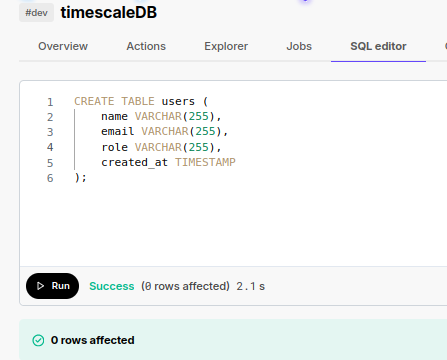The width and height of the screenshot is (447, 360).
Task: Click the name VARCHAR(255) code line
Action: click(x=161, y=116)
